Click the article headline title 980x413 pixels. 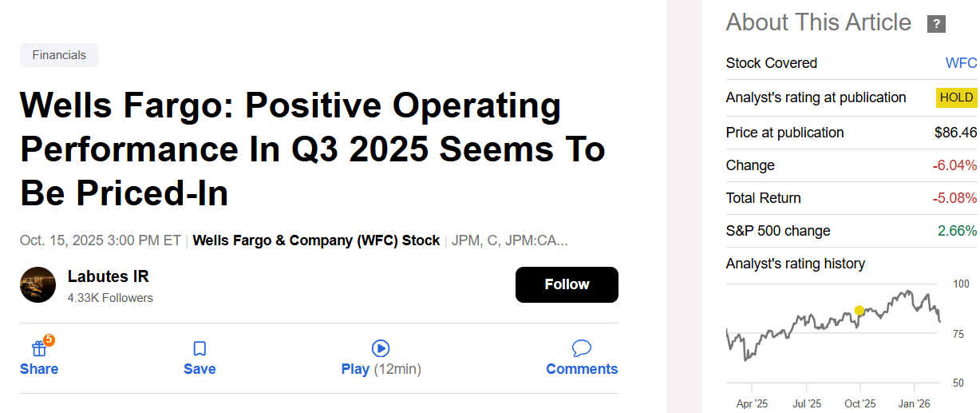[x=312, y=149]
